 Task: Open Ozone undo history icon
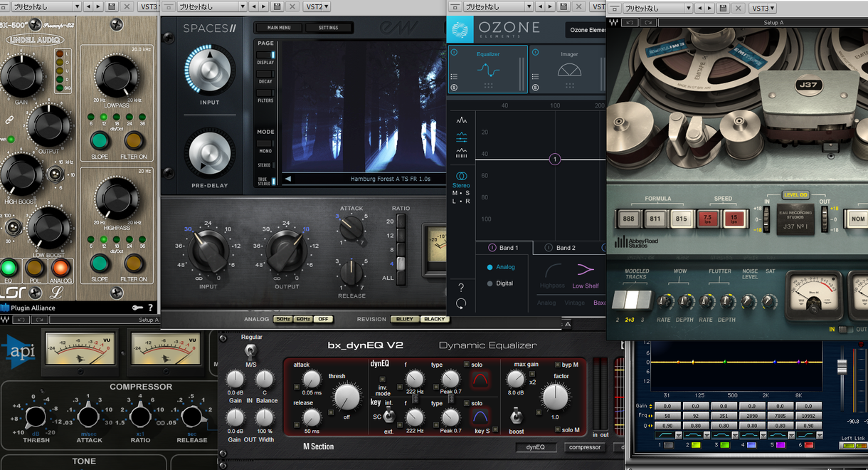tap(461, 304)
